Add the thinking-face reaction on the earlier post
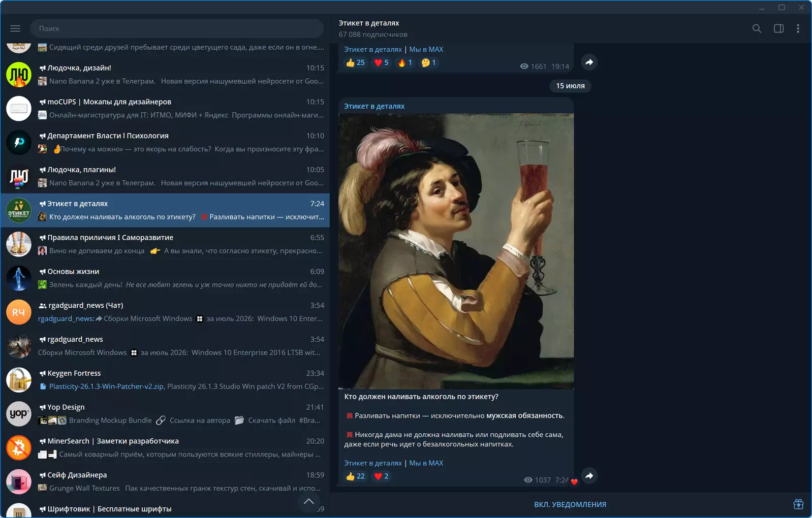Screen dimensions: 812x518 [x=429, y=62]
